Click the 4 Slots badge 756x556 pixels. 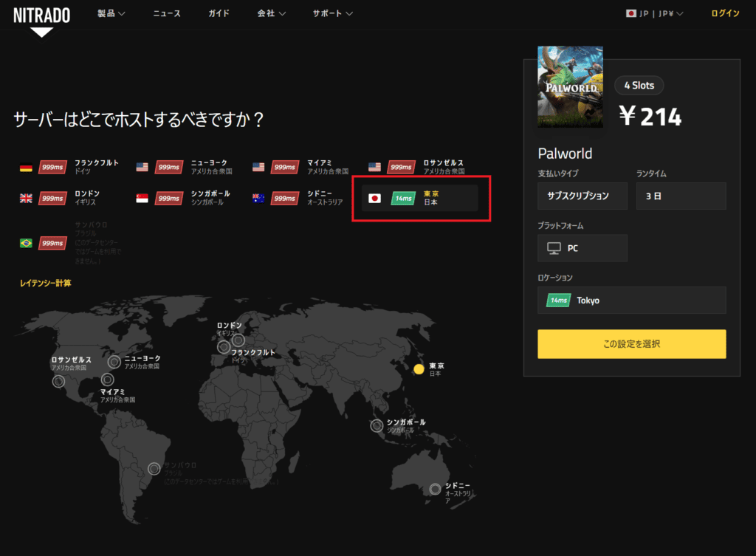pos(639,86)
